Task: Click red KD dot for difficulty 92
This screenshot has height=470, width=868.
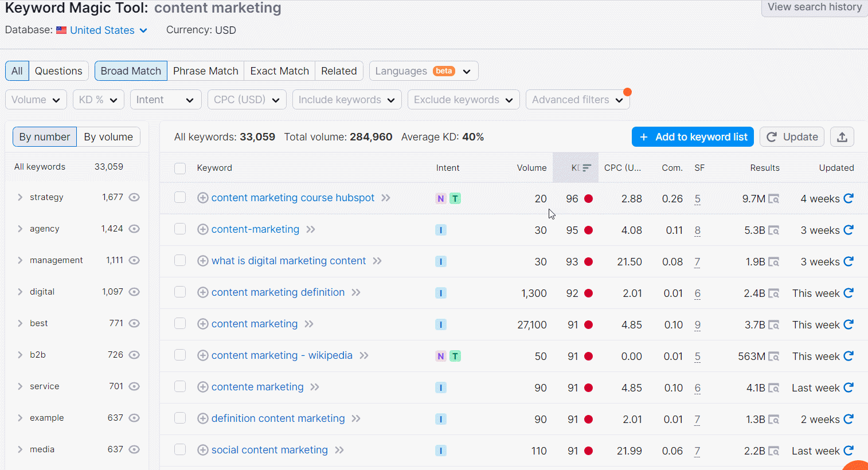Action: [588, 293]
